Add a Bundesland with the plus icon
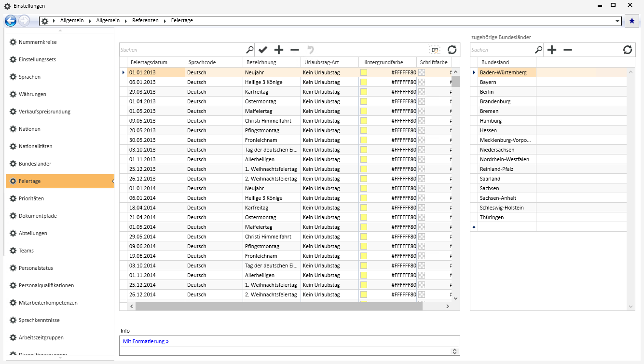 (552, 50)
